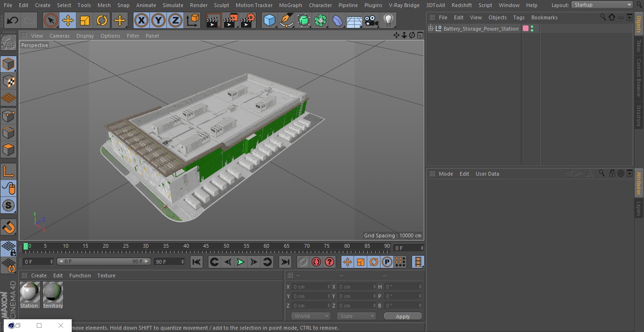644x332 pixels.
Task: Open the Content Browser side tab
Action: [639, 77]
